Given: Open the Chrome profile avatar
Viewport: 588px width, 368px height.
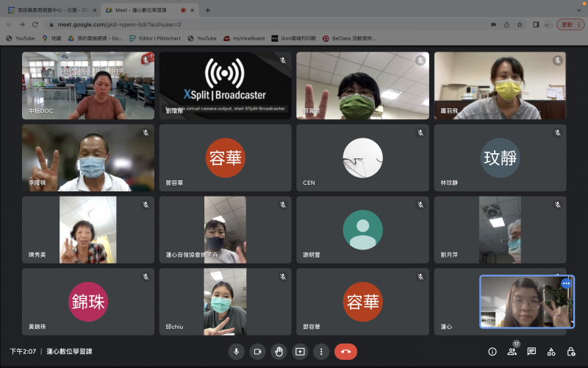Looking at the screenshot, I should pos(548,25).
